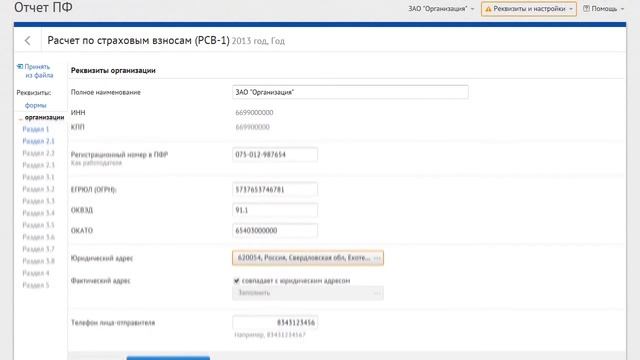Go to Раздел 3.2

(x=38, y=189)
